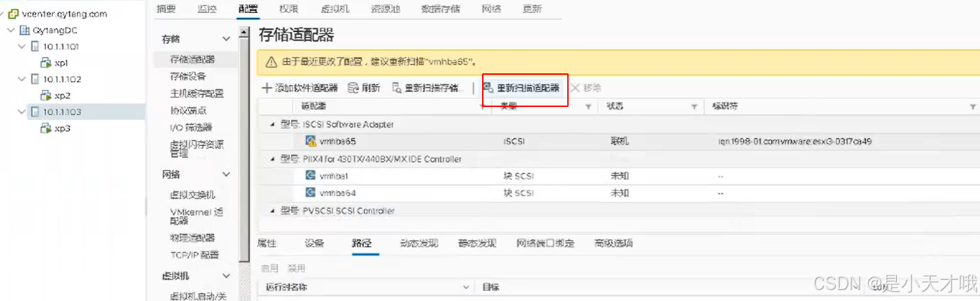
Task: Open the 适配器 column filter icon
Action: pyautogui.click(x=481, y=107)
